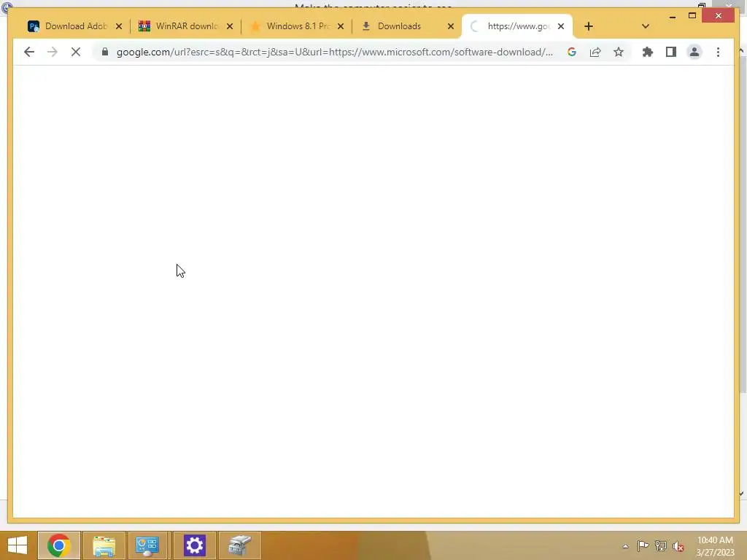Click the greyed-out forward arrow
Screen dimensions: 747x560
coord(53,52)
